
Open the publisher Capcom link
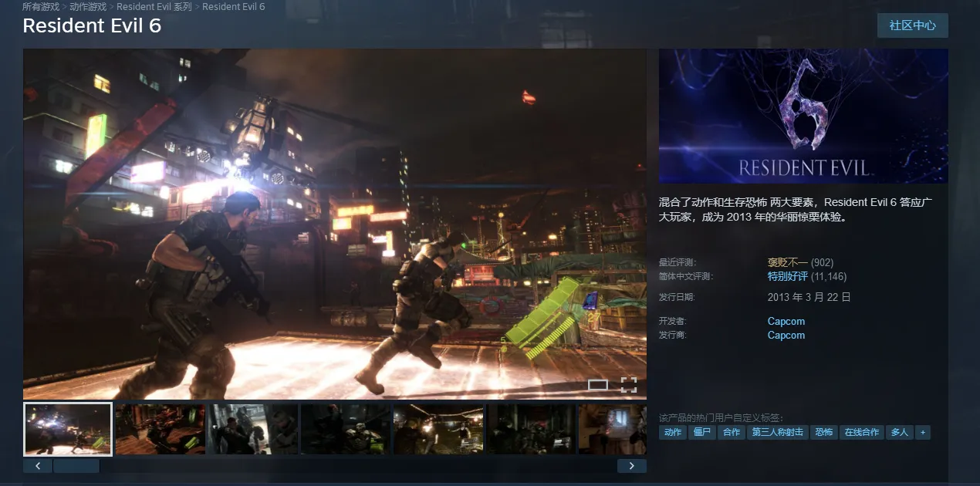(786, 335)
